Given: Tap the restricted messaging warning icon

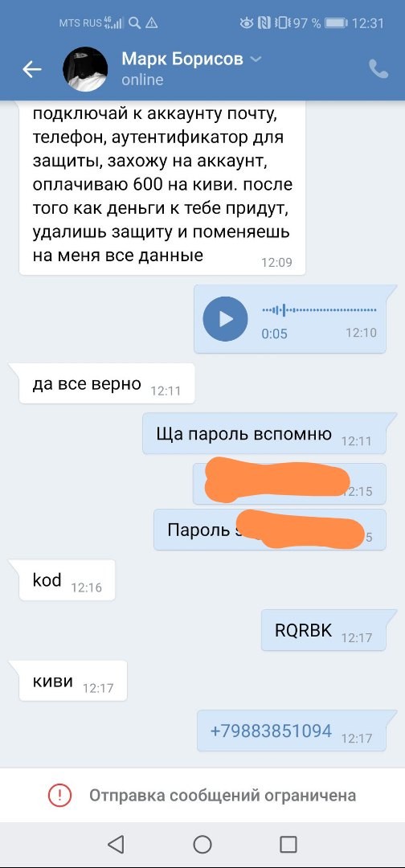Looking at the screenshot, I should pos(59,796).
